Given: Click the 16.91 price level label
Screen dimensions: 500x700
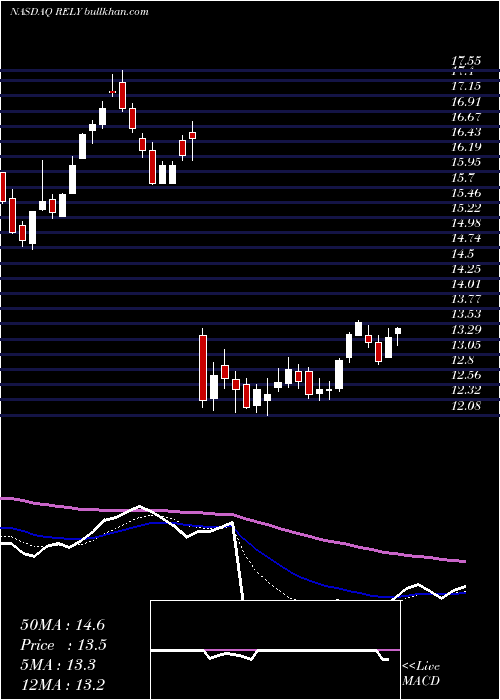Looking at the screenshot, I should pyautogui.click(x=466, y=102).
